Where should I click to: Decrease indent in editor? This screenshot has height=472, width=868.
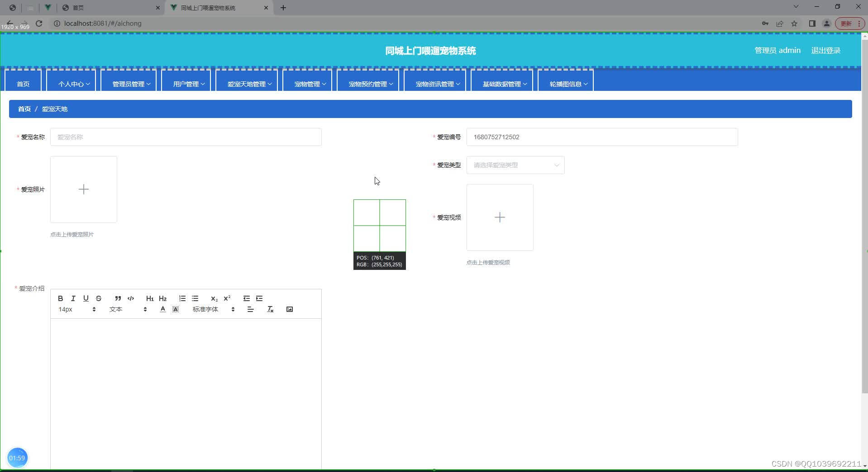tap(246, 298)
